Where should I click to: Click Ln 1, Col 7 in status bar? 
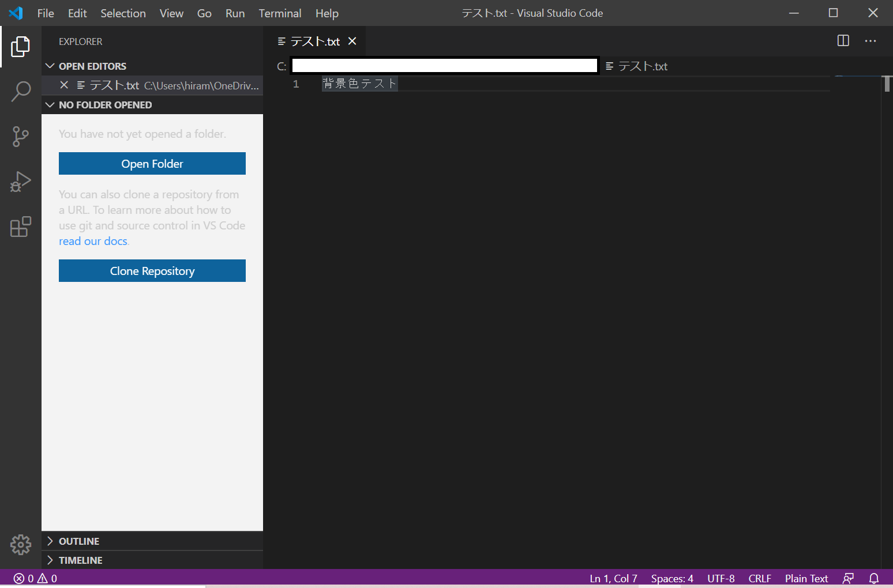point(613,578)
